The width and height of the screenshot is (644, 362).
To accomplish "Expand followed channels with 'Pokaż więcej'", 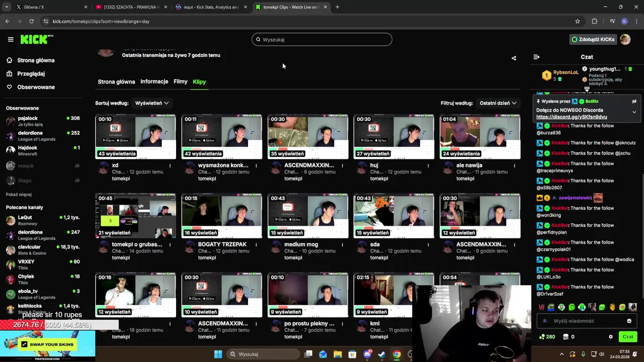I will point(19,195).
